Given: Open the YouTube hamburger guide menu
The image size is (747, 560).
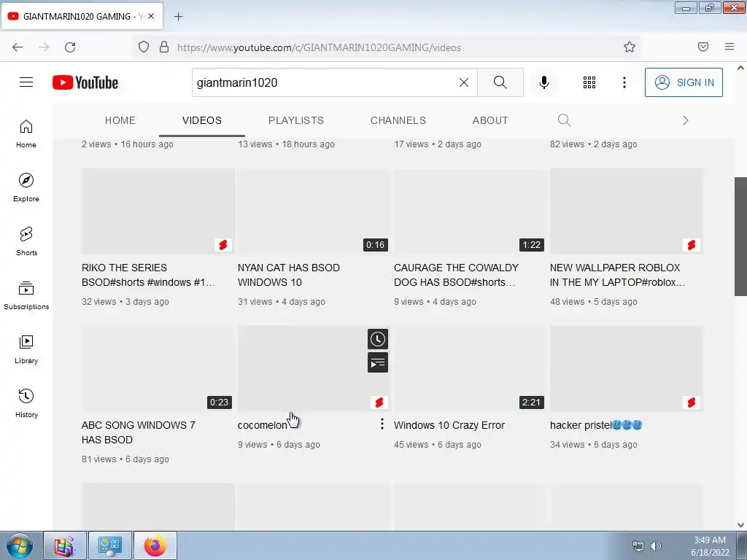Looking at the screenshot, I should point(26,82).
